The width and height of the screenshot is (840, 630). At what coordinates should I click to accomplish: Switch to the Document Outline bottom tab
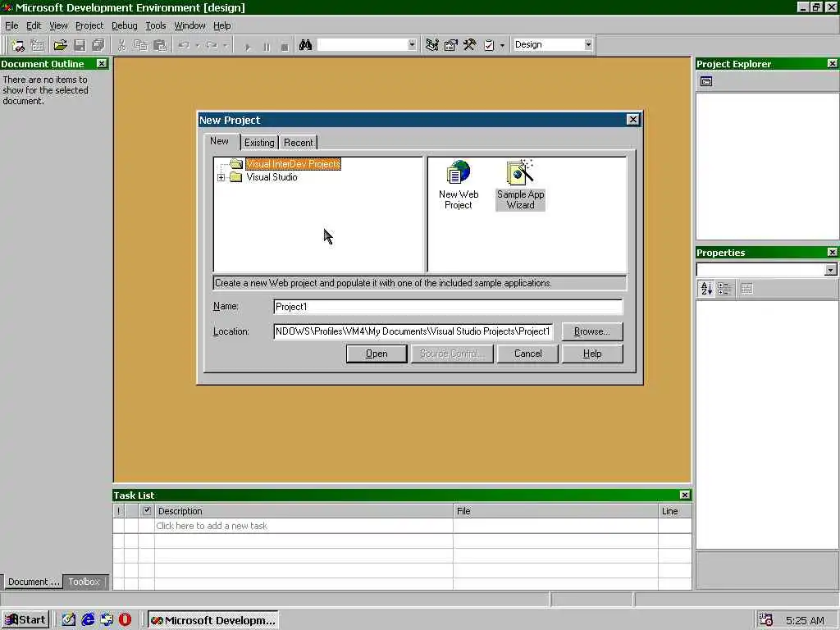[33, 582]
